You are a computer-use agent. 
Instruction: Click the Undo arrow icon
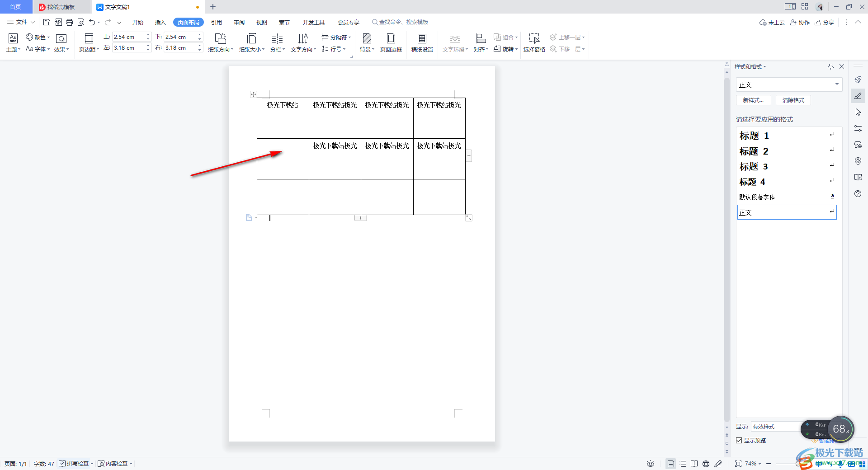coord(92,22)
